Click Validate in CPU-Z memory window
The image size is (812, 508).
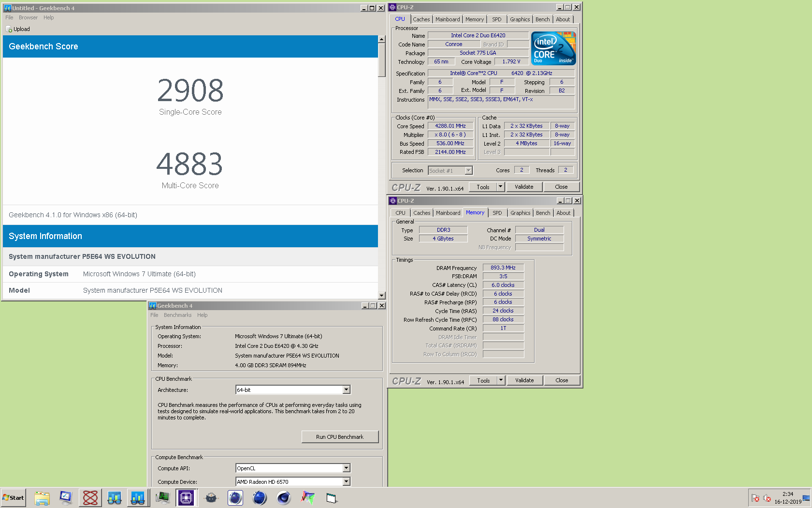click(524, 380)
